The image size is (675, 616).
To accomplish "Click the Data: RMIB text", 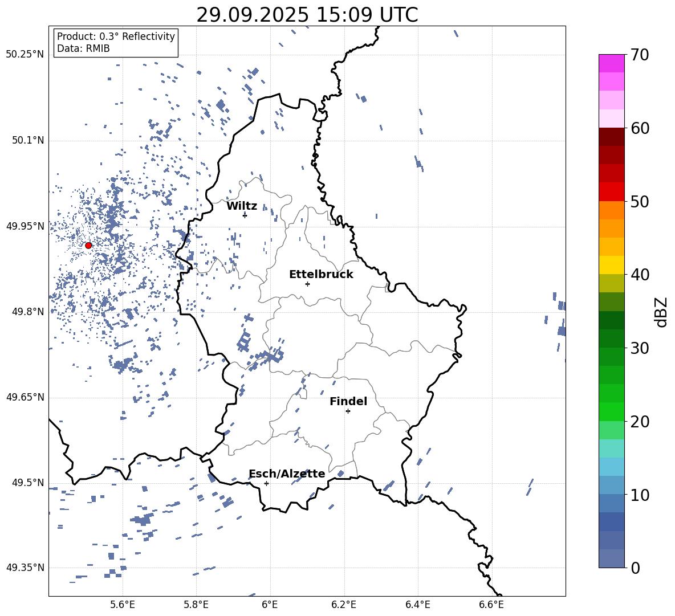I will pos(83,48).
